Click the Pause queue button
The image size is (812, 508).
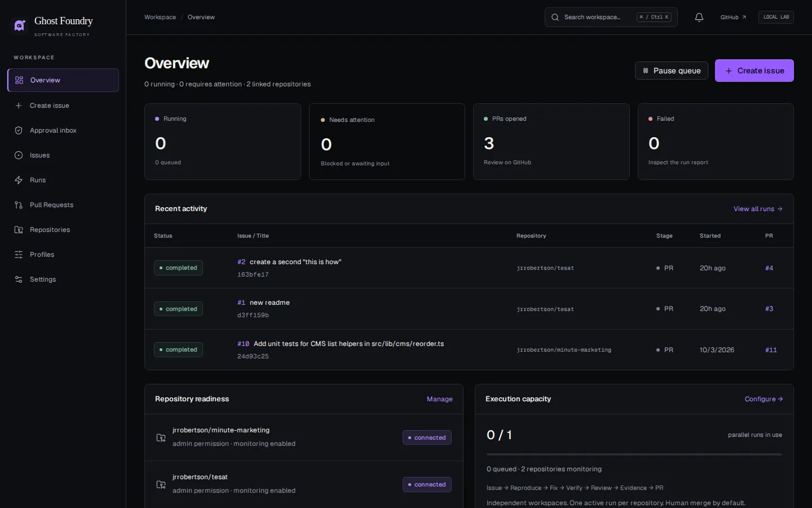pos(672,71)
